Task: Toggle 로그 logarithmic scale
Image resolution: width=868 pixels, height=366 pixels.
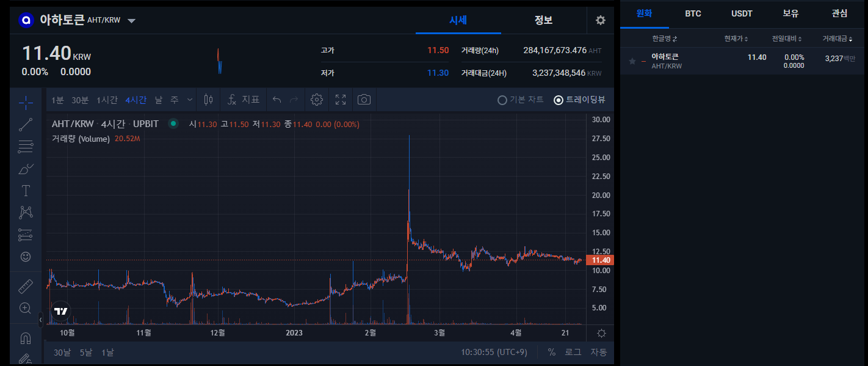Action: pyautogui.click(x=573, y=352)
